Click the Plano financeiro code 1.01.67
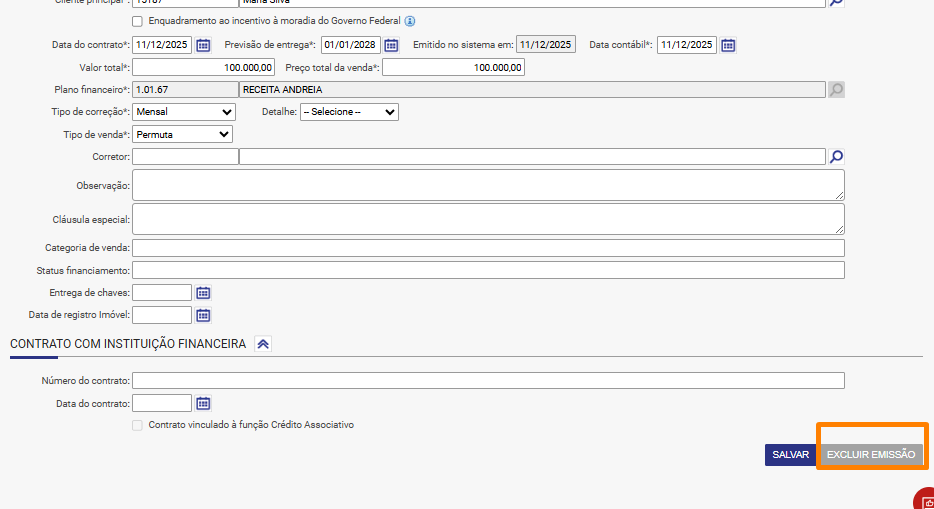This screenshot has height=509, width=934. 185,90
